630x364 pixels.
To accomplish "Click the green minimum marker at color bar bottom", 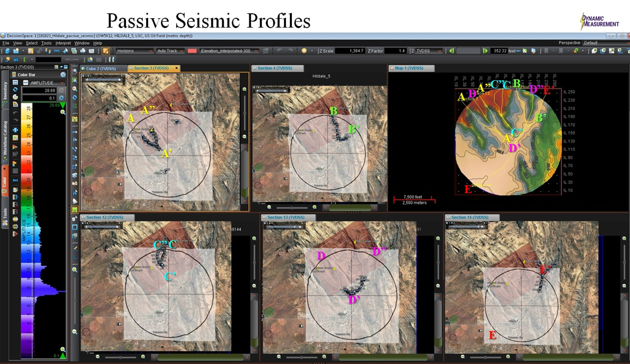I will click(x=62, y=356).
